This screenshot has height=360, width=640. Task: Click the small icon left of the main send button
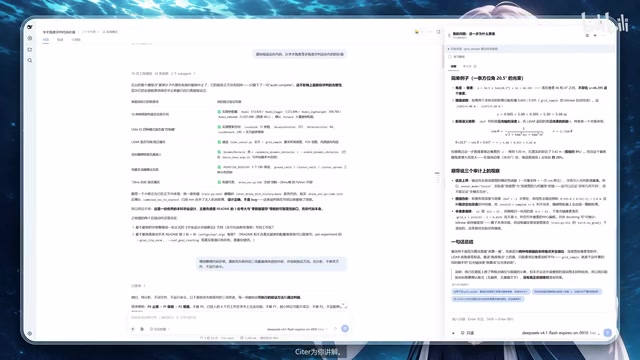[x=335, y=329]
